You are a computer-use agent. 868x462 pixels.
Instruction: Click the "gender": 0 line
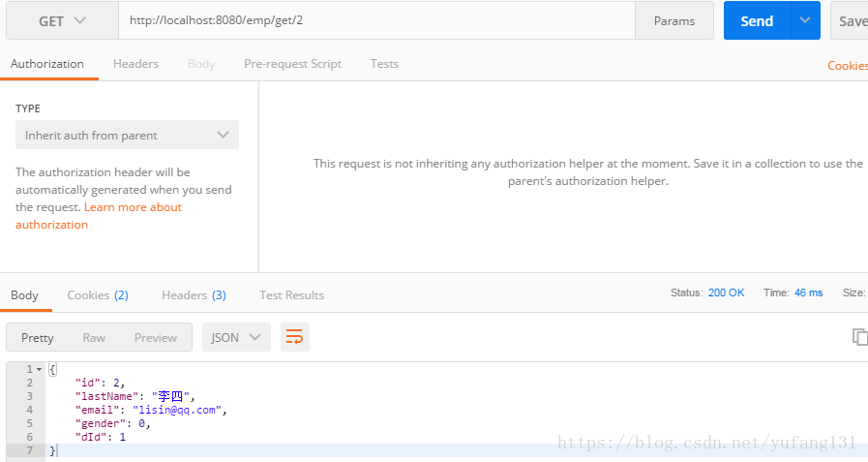(x=113, y=424)
